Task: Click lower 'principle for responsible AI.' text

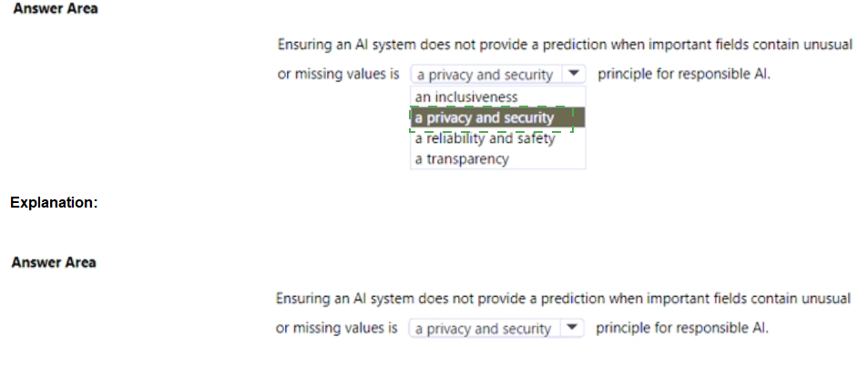Action: pos(682,329)
